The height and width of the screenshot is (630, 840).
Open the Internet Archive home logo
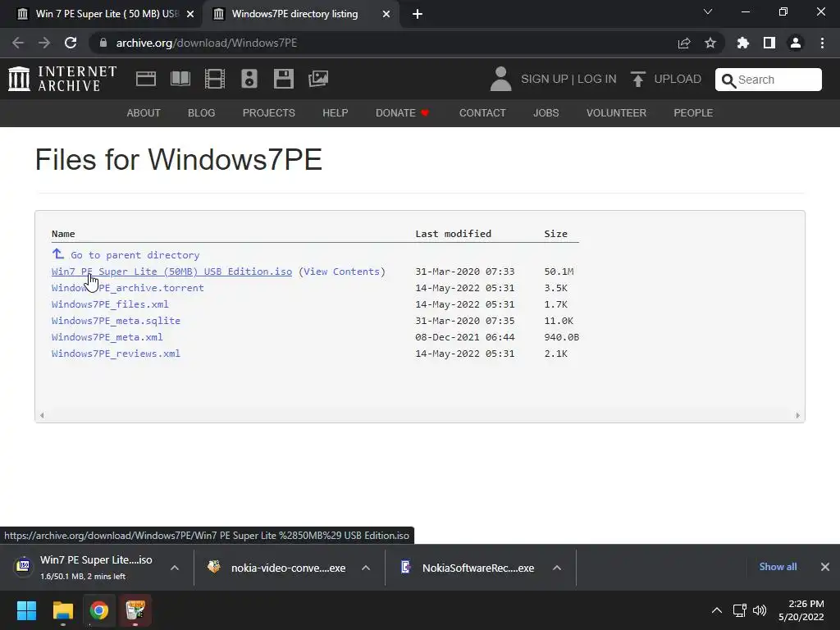pyautogui.click(x=62, y=79)
